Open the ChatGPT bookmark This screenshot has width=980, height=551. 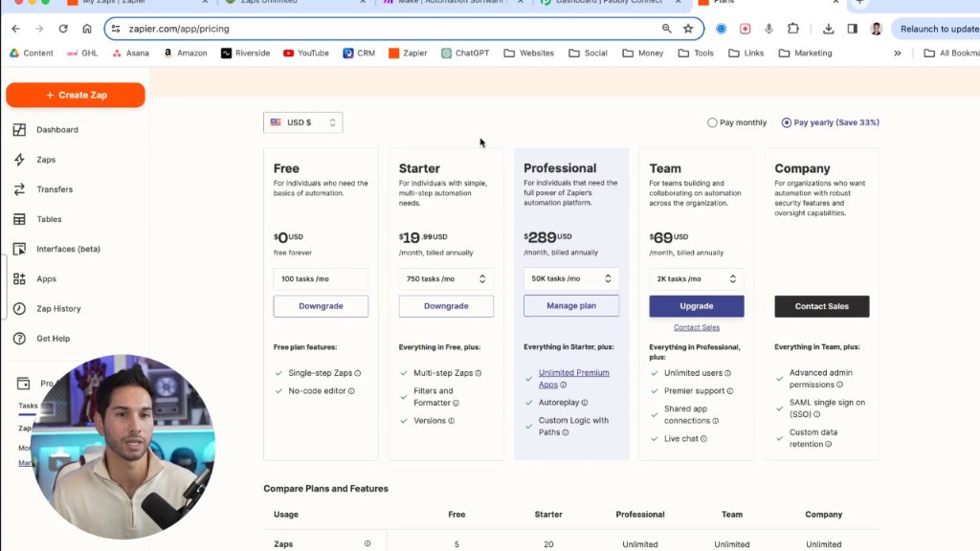click(465, 54)
